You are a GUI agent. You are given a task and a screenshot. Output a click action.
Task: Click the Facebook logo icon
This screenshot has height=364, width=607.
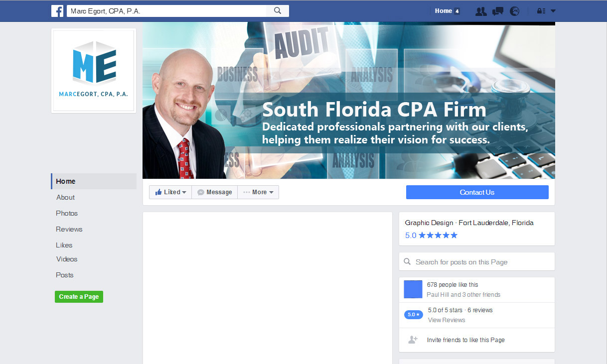pyautogui.click(x=57, y=11)
